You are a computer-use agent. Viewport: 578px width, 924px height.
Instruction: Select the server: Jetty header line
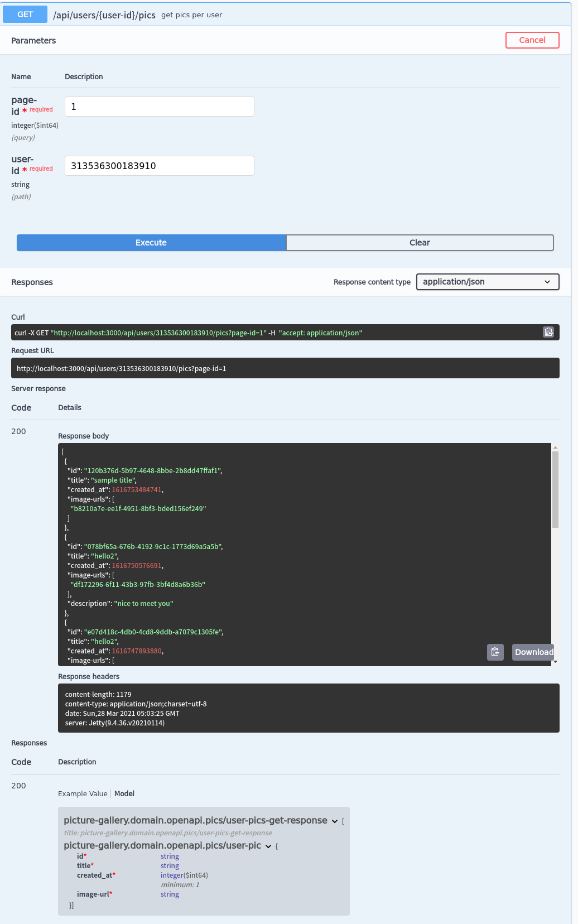click(x=115, y=723)
